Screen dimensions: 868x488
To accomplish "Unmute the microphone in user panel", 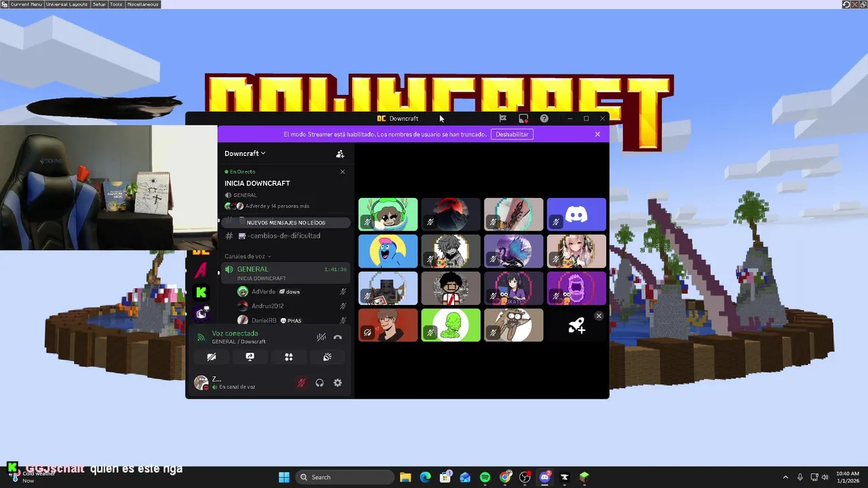I will click(302, 383).
